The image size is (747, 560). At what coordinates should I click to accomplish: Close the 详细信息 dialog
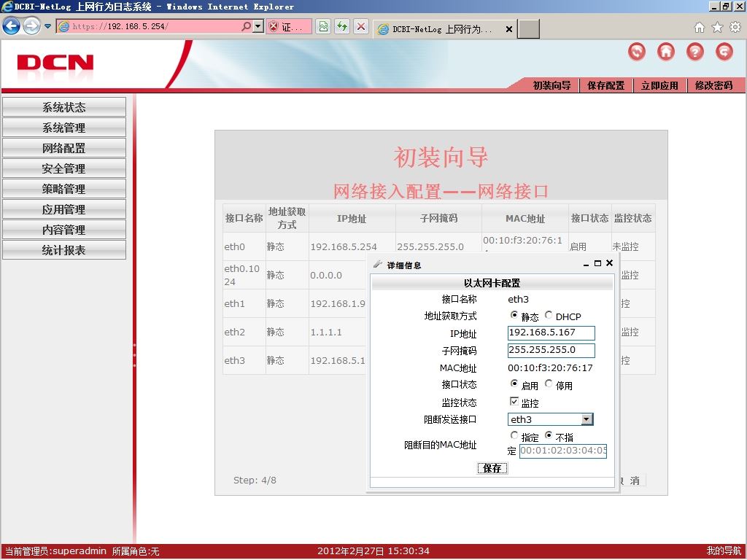tap(609, 262)
